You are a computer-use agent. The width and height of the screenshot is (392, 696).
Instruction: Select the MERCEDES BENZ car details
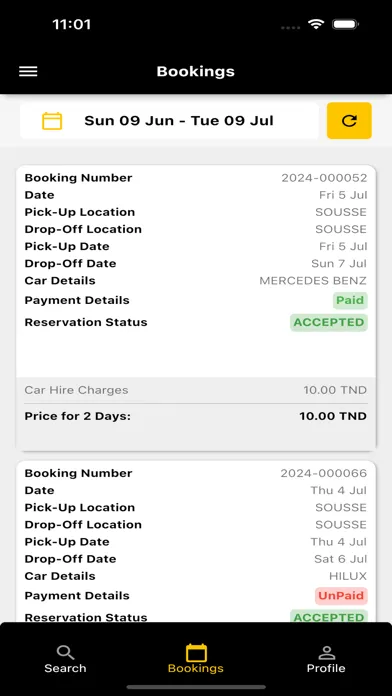coord(313,281)
